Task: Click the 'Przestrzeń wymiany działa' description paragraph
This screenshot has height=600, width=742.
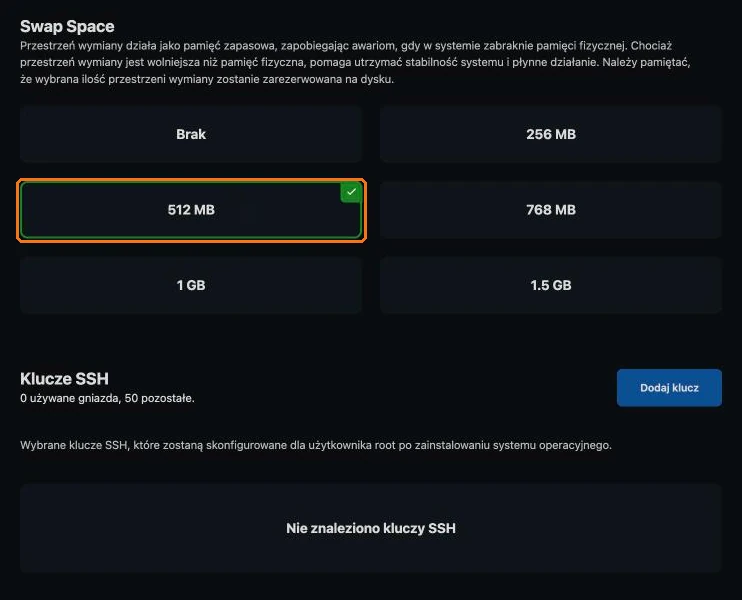Action: (355, 62)
